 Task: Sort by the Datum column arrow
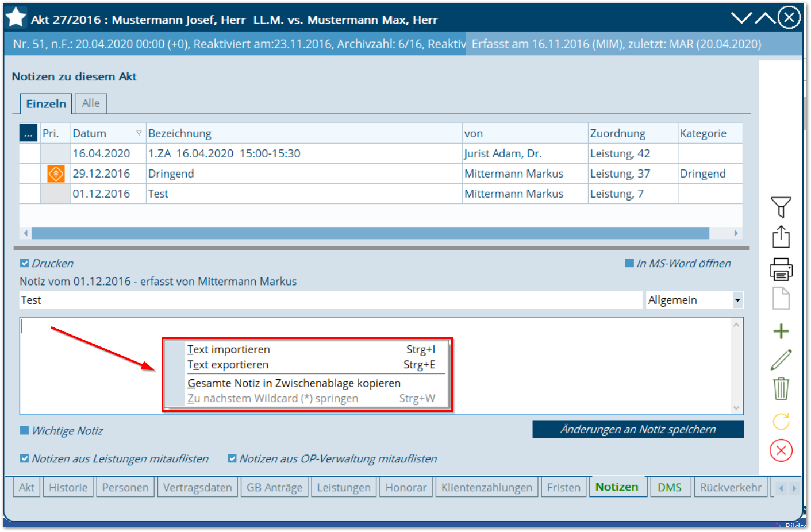[139, 133]
